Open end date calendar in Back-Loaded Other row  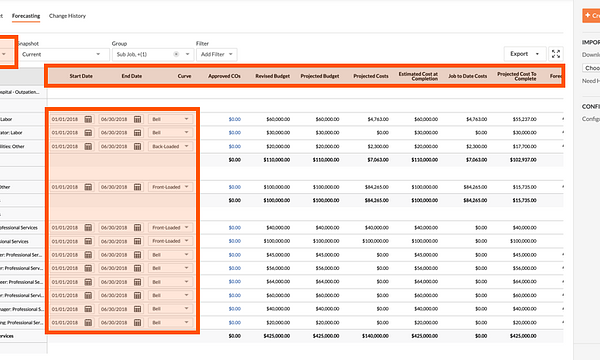(137, 147)
